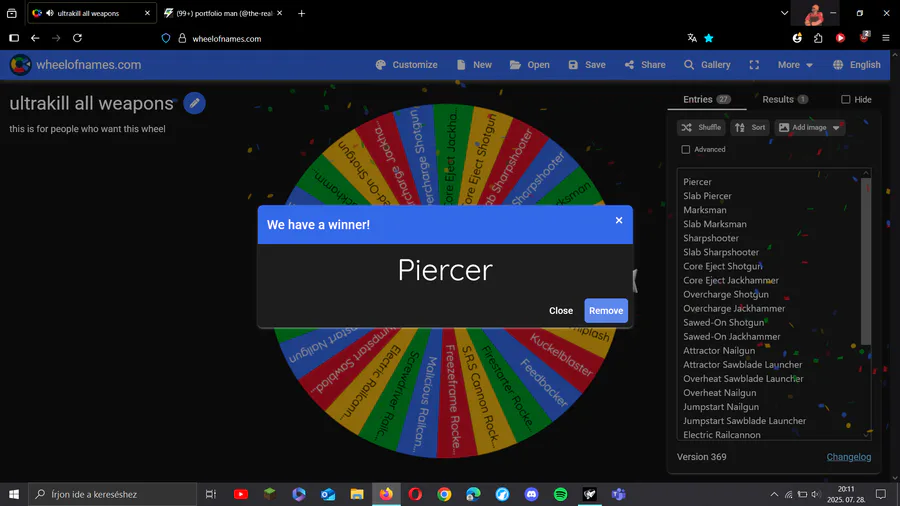
Task: Reload the page
Action: 77,38
